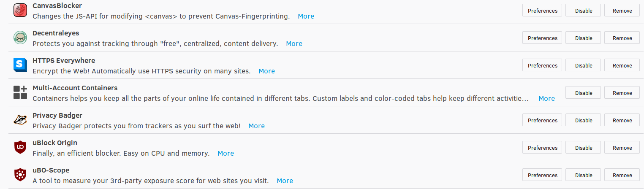Remove the uBO-Scope extension
Screen dimensions: 644x189
[622, 175]
